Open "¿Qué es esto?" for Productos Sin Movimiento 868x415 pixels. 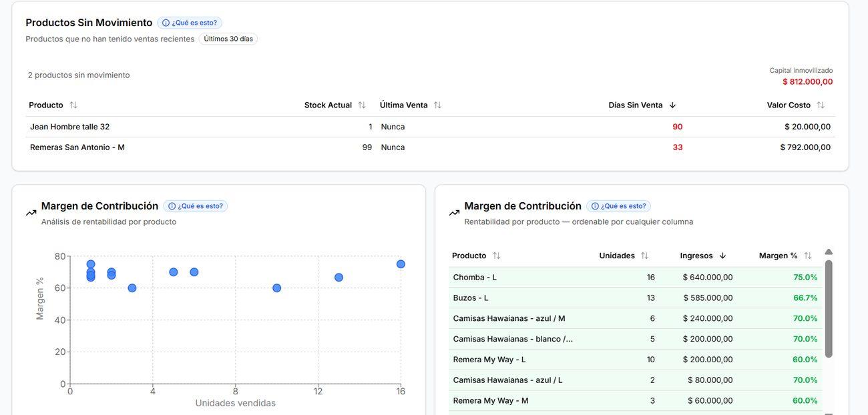[x=190, y=23]
